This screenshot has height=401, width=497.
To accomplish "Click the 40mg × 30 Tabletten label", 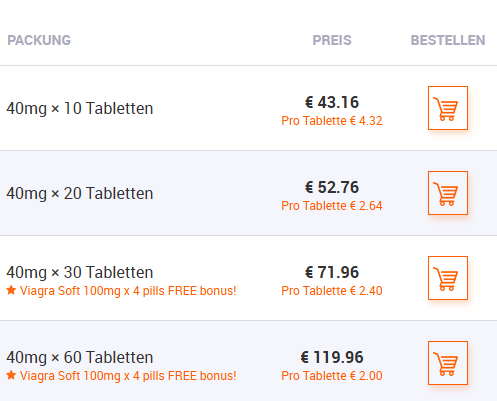I will point(80,272).
